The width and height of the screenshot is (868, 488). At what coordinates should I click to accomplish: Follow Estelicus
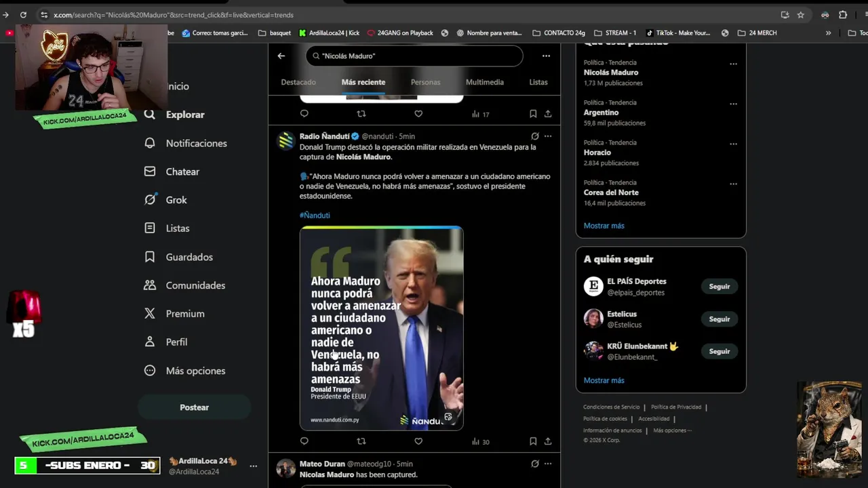click(719, 319)
